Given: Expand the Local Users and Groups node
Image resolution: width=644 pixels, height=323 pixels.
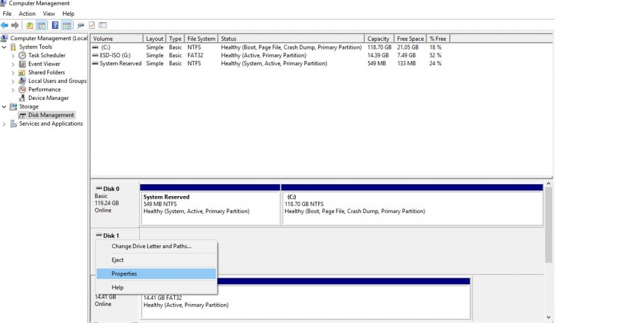Looking at the screenshot, I should 13,81.
